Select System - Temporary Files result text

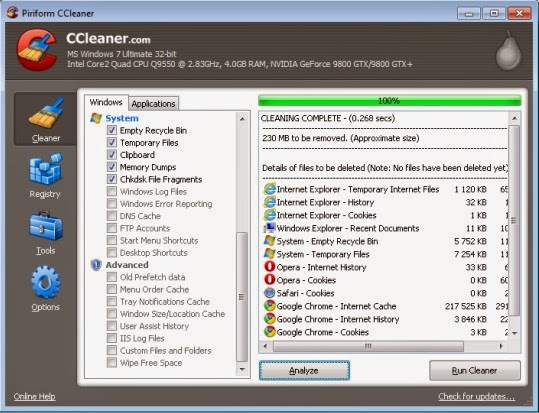coord(323,254)
